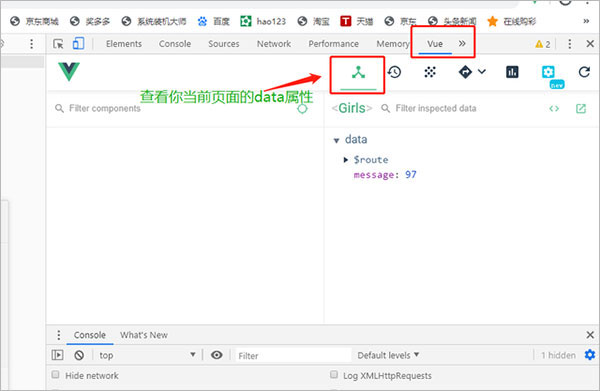Click the live expression eye icon

[x=217, y=355]
